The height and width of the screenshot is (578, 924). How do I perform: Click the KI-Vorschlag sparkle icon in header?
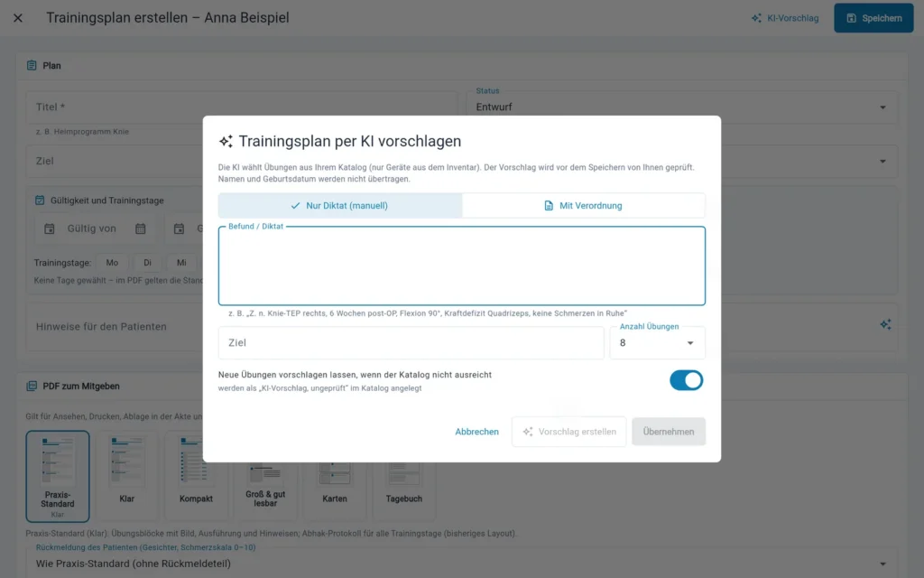pos(756,18)
